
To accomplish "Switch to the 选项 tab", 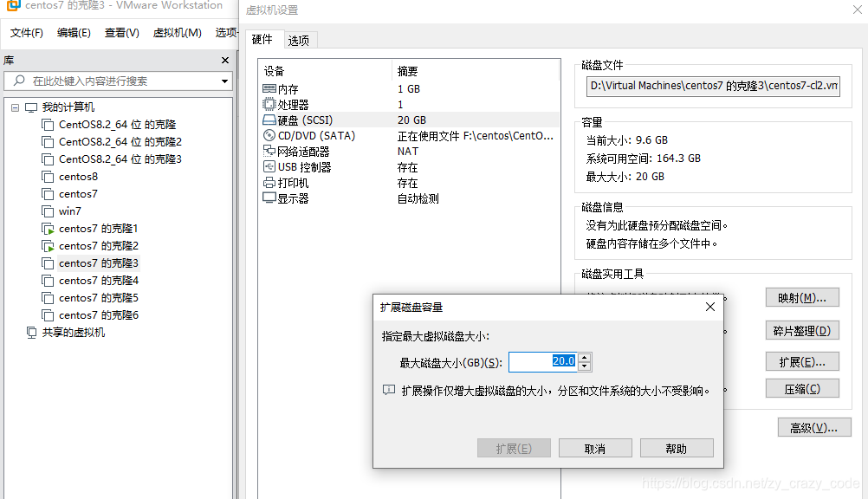I will pyautogui.click(x=299, y=41).
